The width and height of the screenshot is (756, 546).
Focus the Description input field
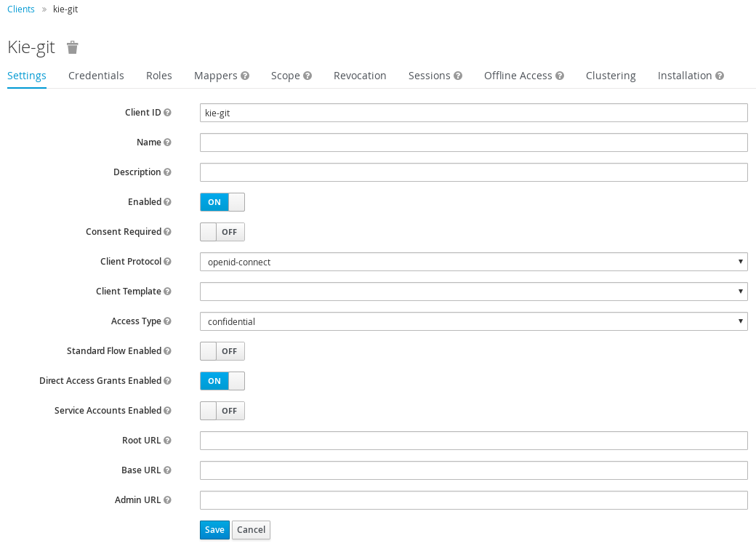[473, 173]
